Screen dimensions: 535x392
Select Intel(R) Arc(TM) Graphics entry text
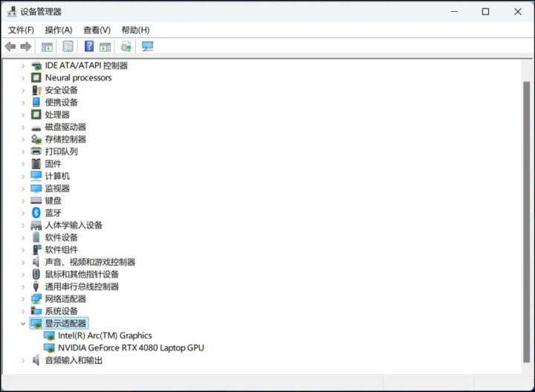tap(105, 336)
